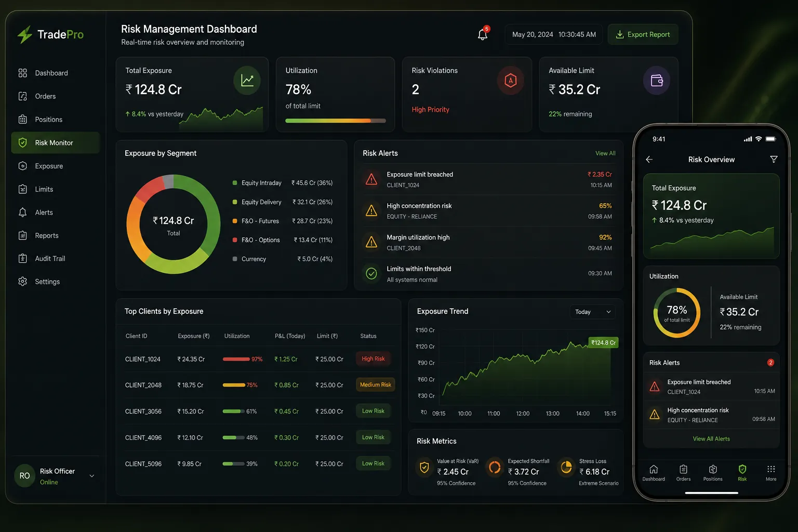Click the Value at Risk shield icon
Image resolution: width=798 pixels, height=532 pixels.
(424, 468)
